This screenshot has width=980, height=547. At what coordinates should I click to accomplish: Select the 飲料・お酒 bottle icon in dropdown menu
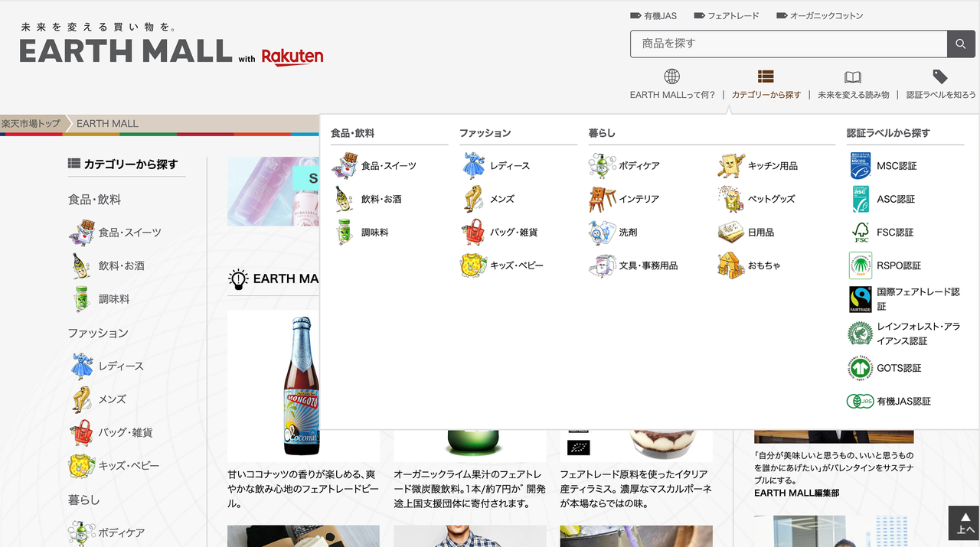point(344,199)
